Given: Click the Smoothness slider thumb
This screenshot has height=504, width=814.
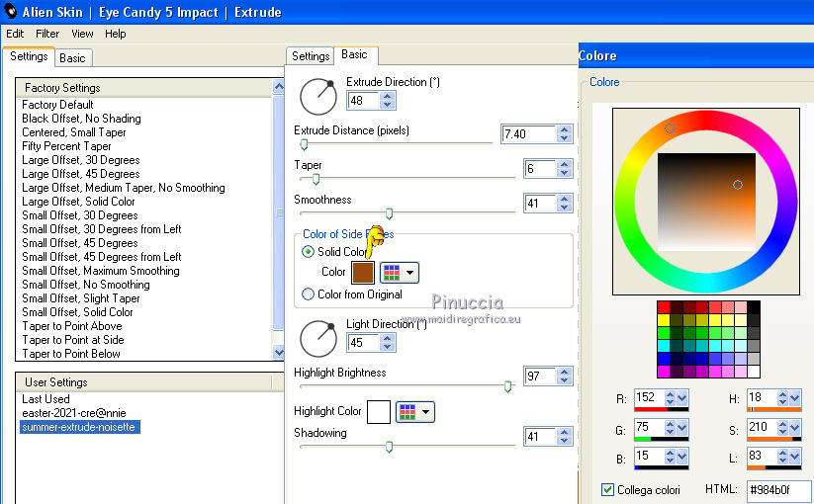Looking at the screenshot, I should click(389, 213).
